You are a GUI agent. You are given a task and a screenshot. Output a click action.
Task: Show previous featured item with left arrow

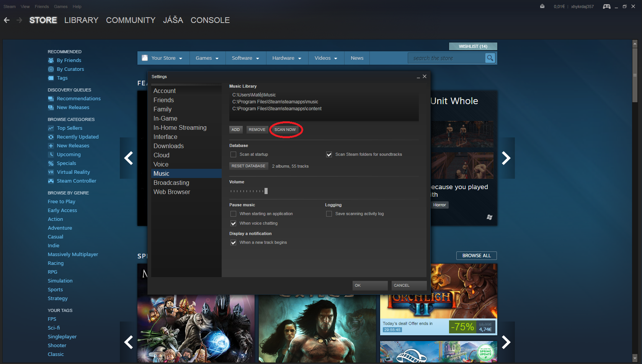pos(128,158)
